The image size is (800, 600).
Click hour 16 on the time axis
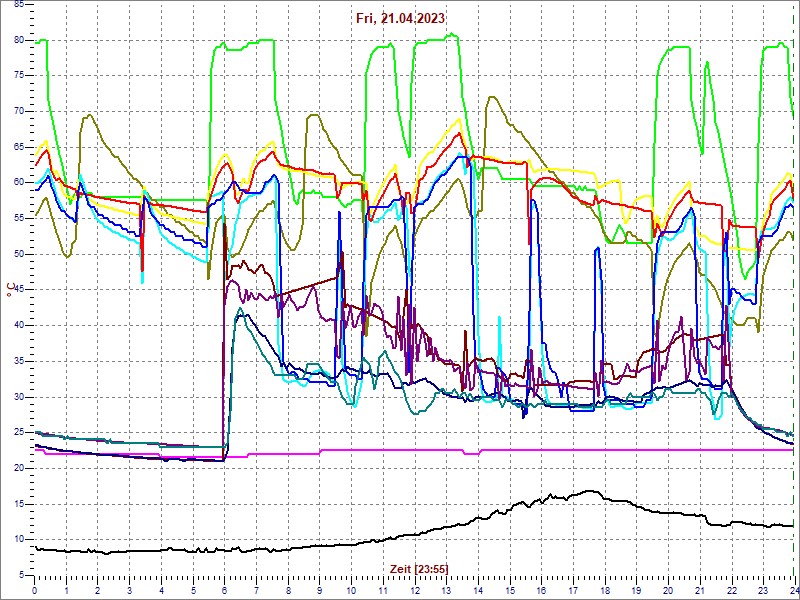coord(541,590)
